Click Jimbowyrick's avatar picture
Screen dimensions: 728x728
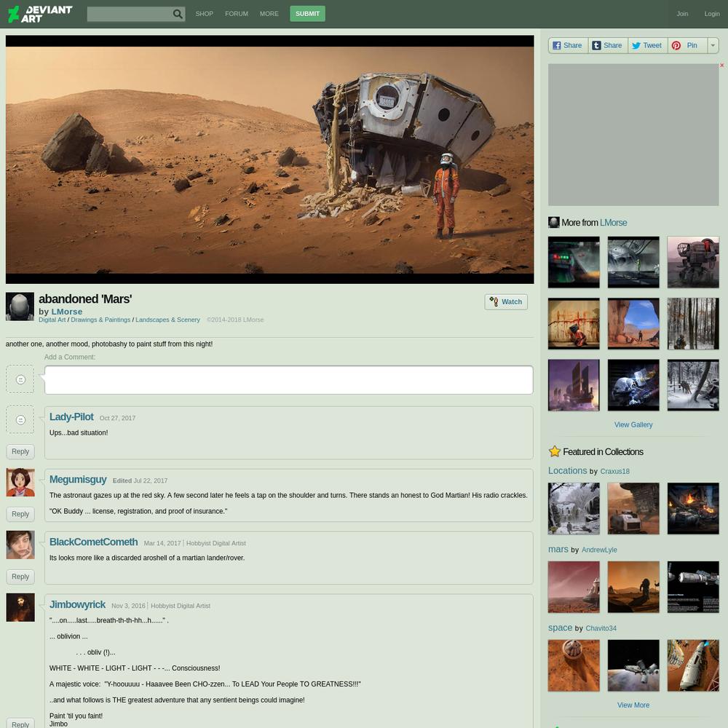20,607
